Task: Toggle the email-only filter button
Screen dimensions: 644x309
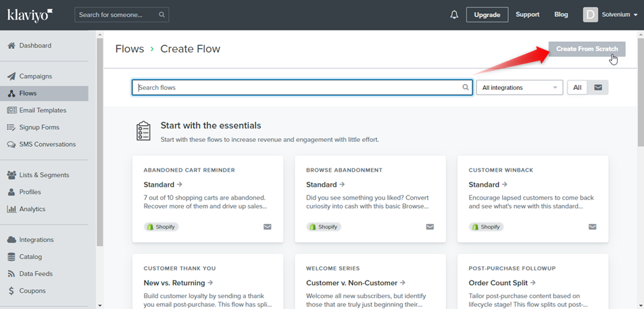Action: point(598,87)
